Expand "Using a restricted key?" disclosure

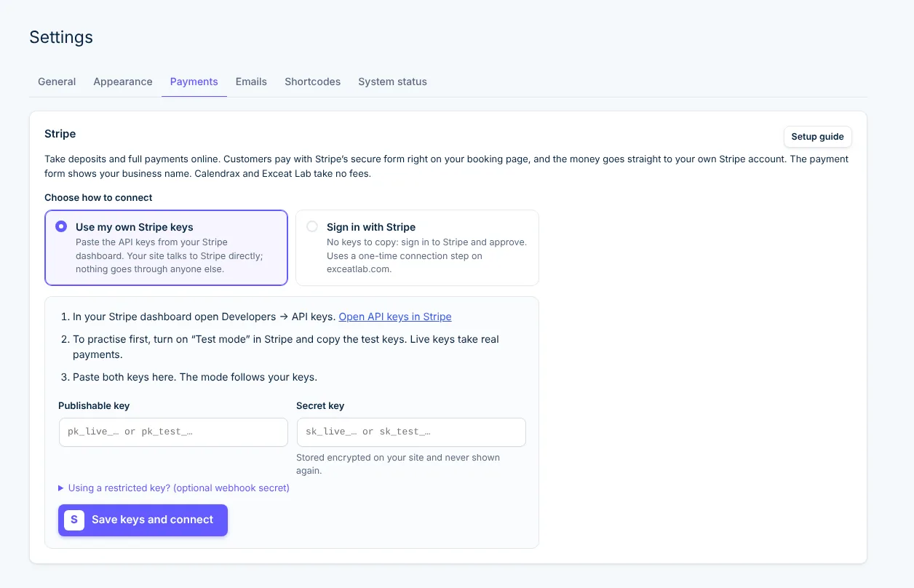(x=174, y=488)
